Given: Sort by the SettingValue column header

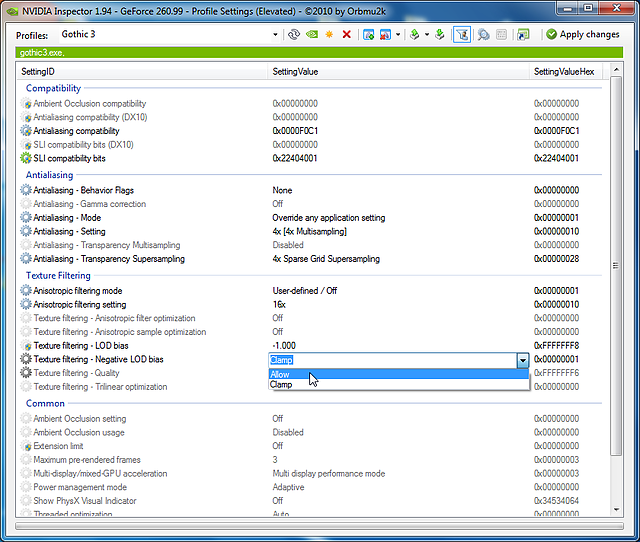Looking at the screenshot, I should pyautogui.click(x=398, y=72).
